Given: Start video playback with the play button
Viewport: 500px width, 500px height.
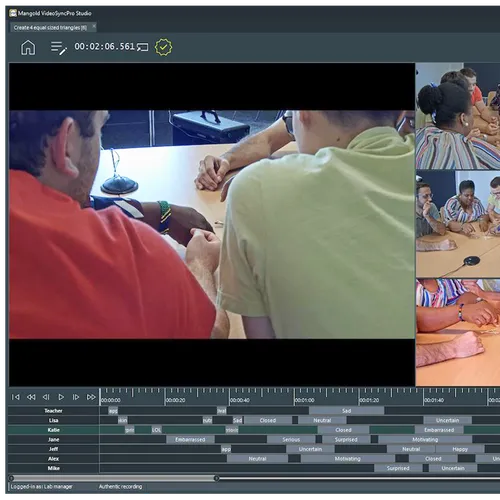Looking at the screenshot, I should click(x=61, y=397).
